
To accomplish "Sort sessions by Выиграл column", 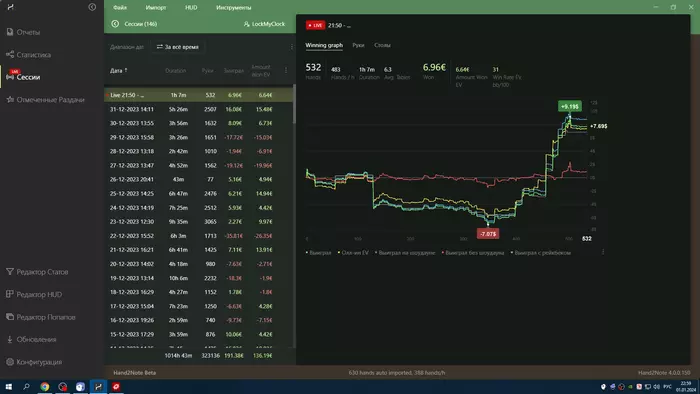I will (233, 71).
